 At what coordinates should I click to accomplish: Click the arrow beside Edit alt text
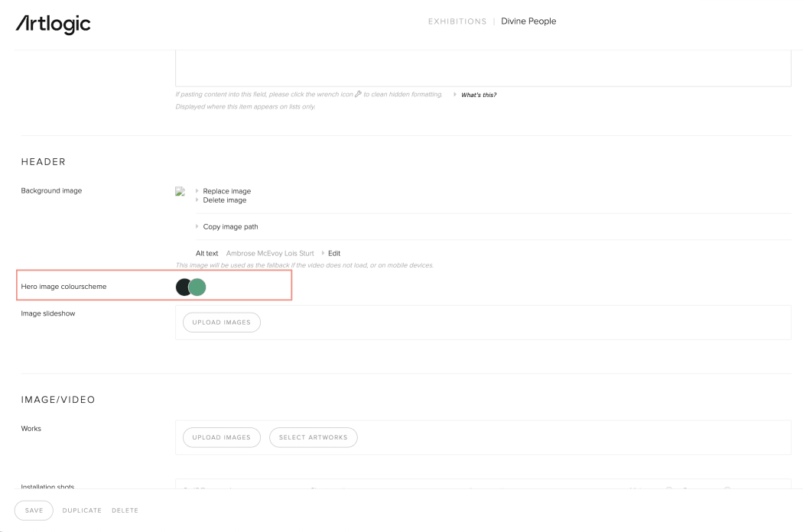[x=323, y=253]
